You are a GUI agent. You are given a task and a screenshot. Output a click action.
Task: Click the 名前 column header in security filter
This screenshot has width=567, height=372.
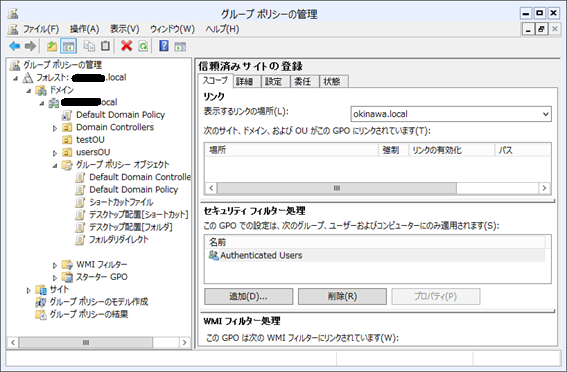pyautogui.click(x=375, y=242)
